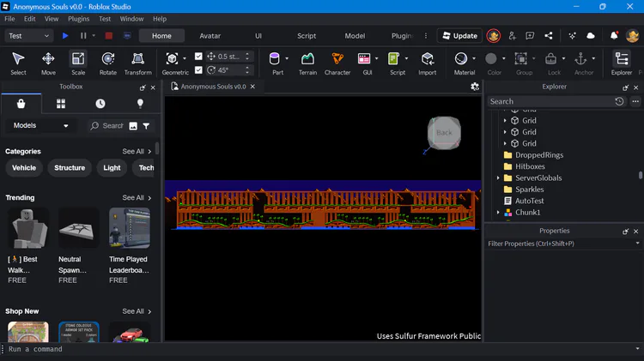Viewport: 644px width, 361px height.
Task: Open the notifications bell
Action: pyautogui.click(x=614, y=36)
